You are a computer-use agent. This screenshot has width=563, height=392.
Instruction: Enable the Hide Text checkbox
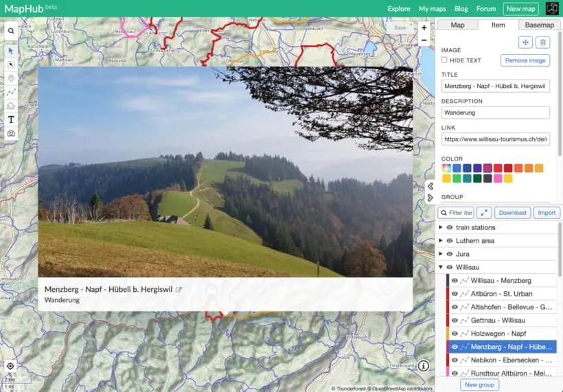tap(444, 60)
